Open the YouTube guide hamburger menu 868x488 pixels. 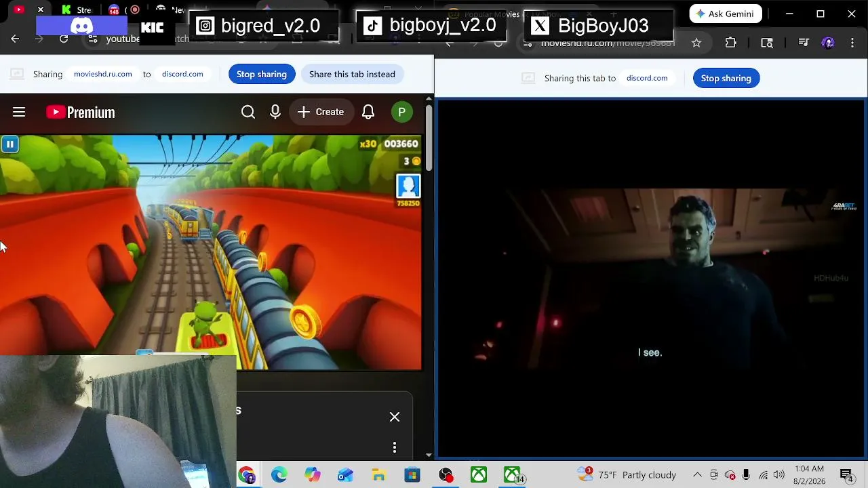point(19,112)
